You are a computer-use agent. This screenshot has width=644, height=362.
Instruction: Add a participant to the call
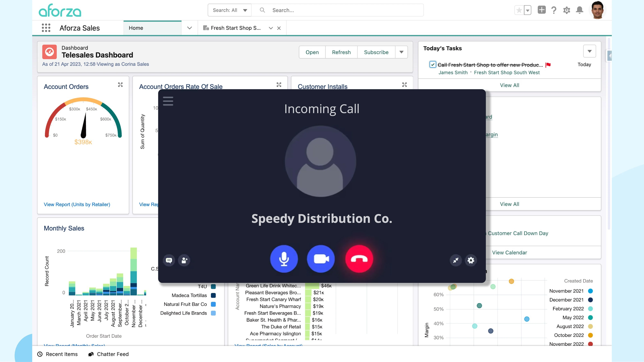pyautogui.click(x=184, y=260)
